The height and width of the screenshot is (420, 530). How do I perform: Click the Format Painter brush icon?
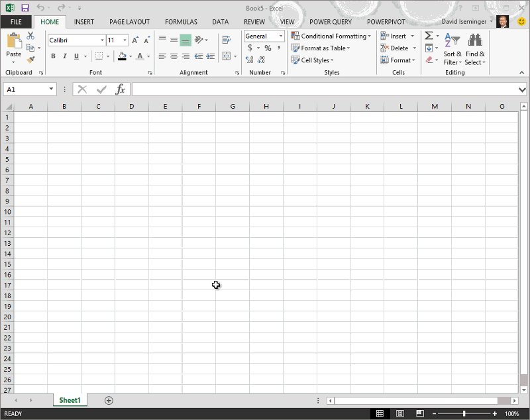(30, 60)
